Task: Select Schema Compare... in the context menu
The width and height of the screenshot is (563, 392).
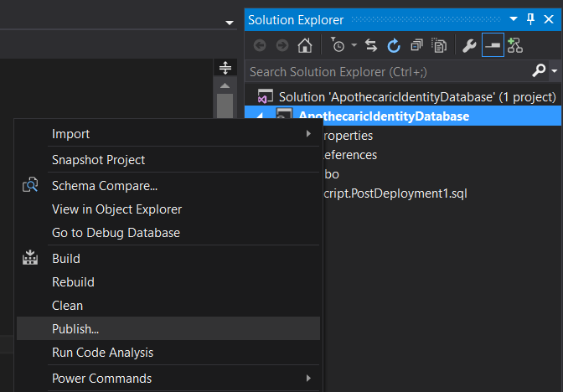Action: (105, 186)
